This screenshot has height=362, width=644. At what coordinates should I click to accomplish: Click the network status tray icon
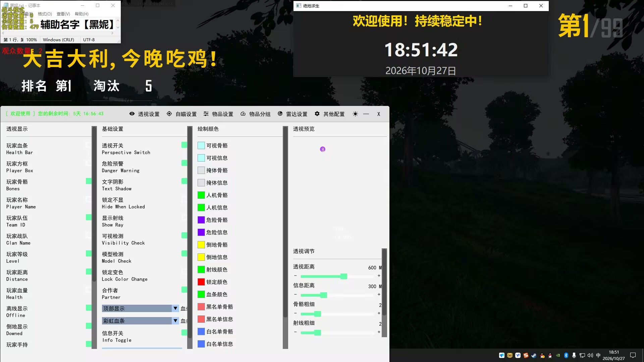(x=582, y=355)
